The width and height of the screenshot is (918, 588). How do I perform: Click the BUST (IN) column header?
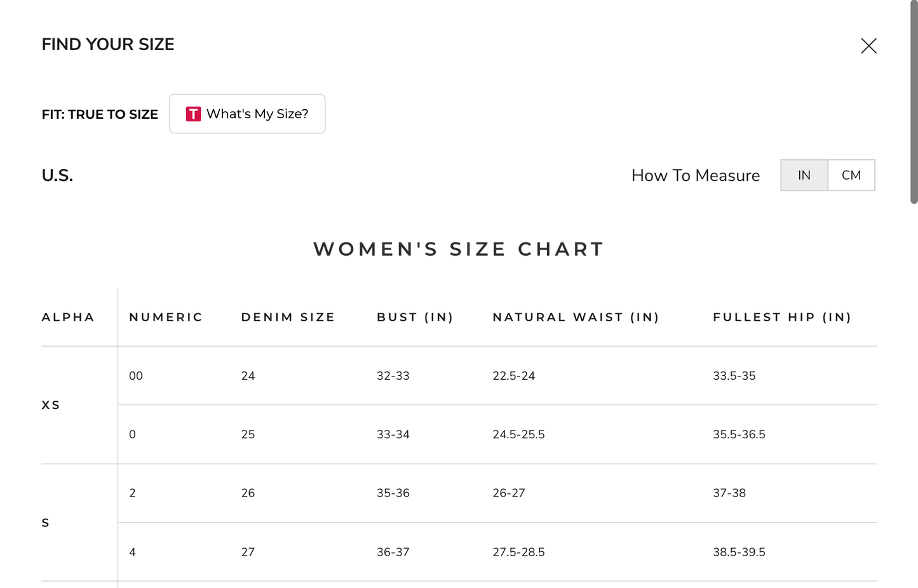(x=415, y=317)
